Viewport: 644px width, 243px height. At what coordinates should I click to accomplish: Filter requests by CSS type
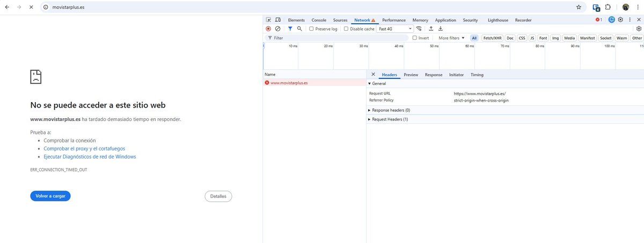[x=522, y=38]
